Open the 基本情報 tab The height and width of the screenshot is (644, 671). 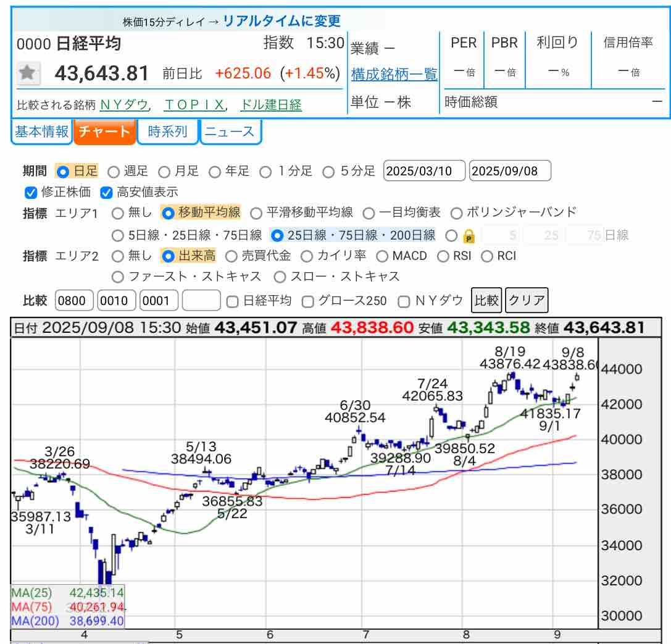[x=41, y=132]
